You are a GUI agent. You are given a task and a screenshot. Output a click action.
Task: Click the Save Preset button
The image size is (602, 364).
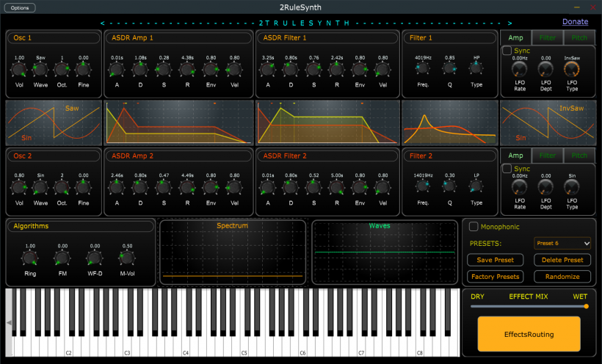495,260
